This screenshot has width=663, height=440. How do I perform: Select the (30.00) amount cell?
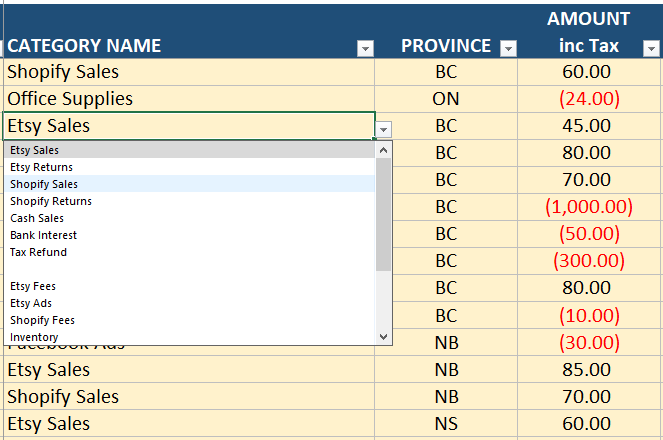588,342
